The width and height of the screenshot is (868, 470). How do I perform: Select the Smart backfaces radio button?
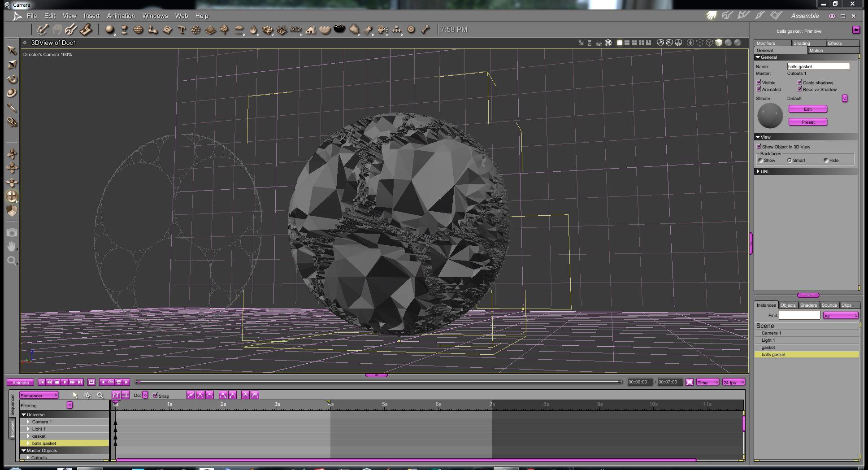790,160
